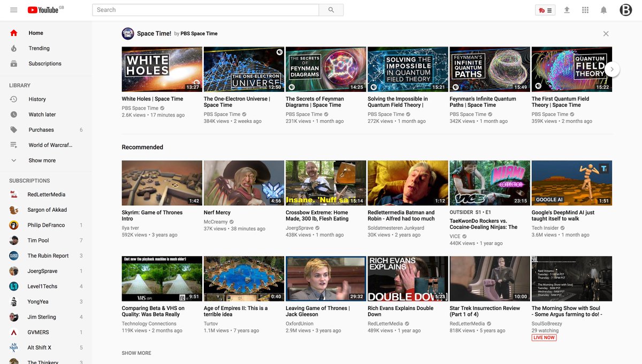This screenshot has width=642, height=364.
Task: Click the PBS Space Time channel logo
Action: coord(128,34)
